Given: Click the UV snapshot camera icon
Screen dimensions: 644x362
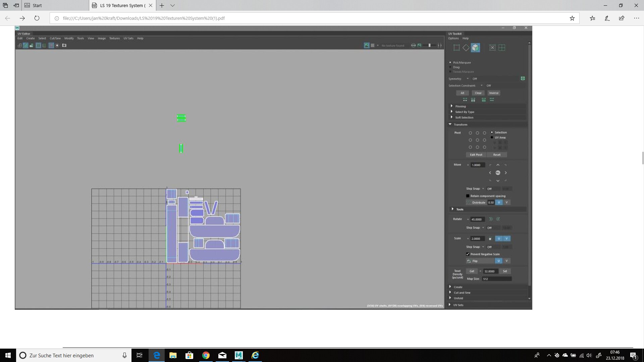Looking at the screenshot, I should click(64, 46).
